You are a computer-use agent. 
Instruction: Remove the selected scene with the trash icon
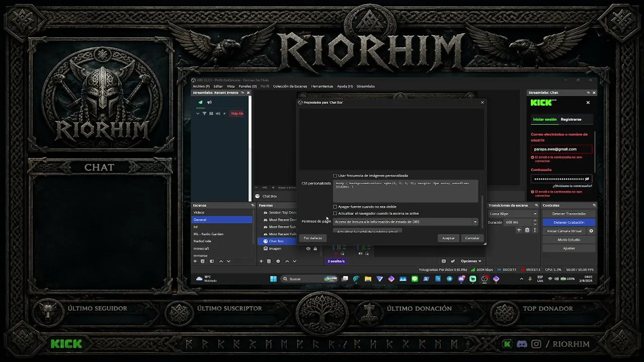click(x=203, y=261)
